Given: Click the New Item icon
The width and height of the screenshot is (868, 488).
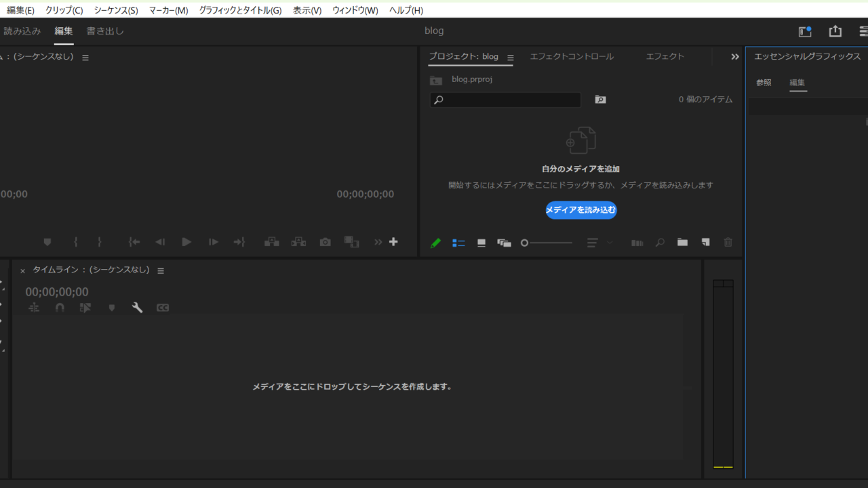Looking at the screenshot, I should coord(705,243).
